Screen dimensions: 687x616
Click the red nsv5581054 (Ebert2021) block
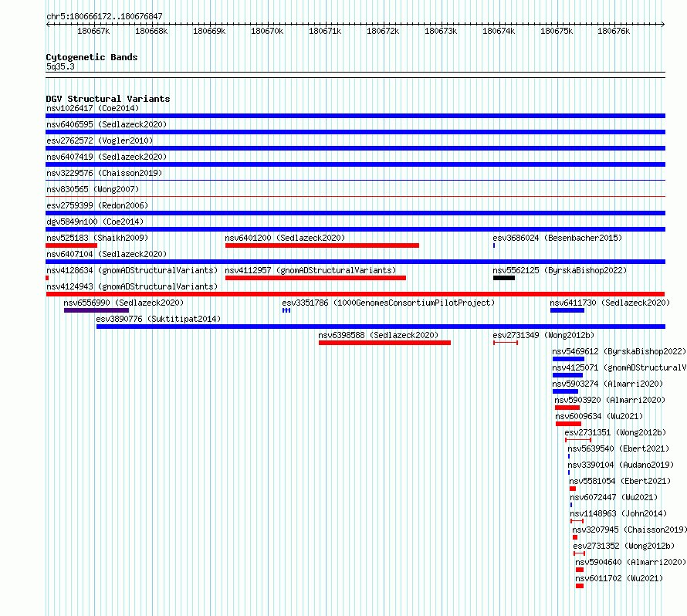click(x=573, y=489)
